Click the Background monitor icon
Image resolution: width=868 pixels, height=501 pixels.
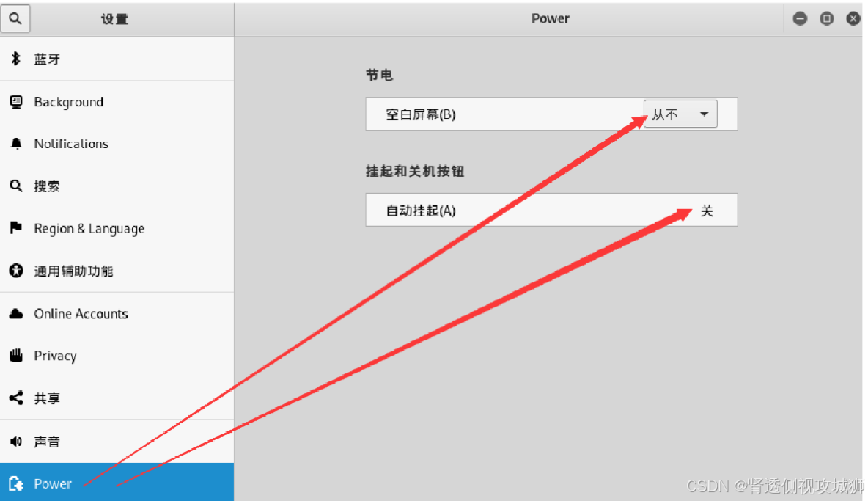click(x=16, y=101)
